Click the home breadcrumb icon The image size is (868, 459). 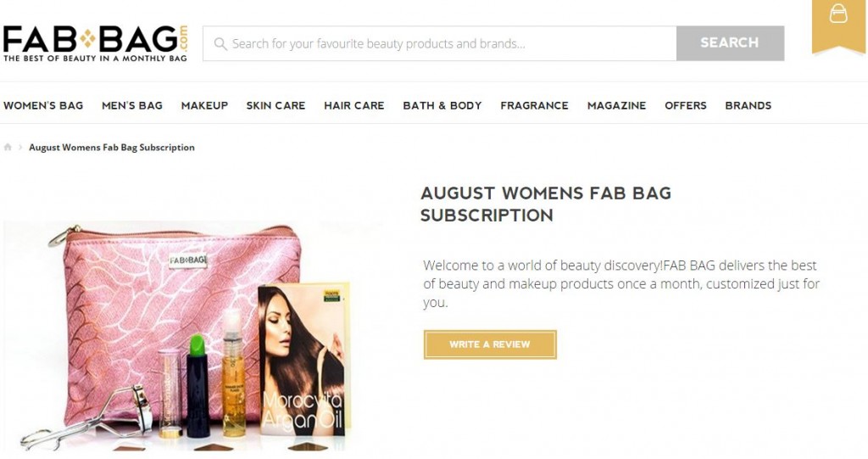[x=8, y=148]
